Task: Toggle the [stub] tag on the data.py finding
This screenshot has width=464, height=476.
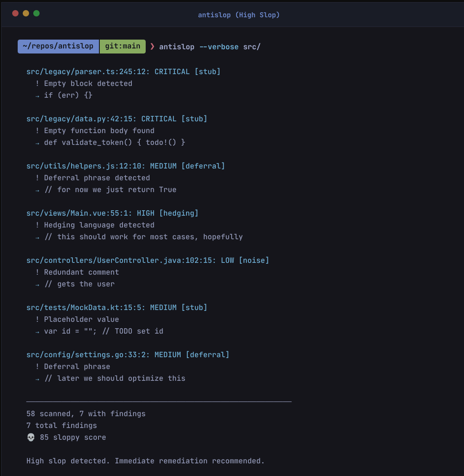Action: [195, 118]
